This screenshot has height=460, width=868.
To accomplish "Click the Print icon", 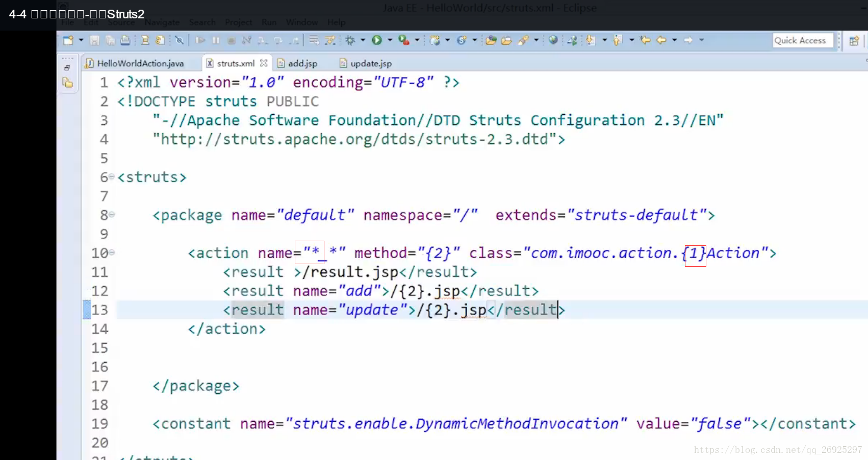I will (x=125, y=40).
